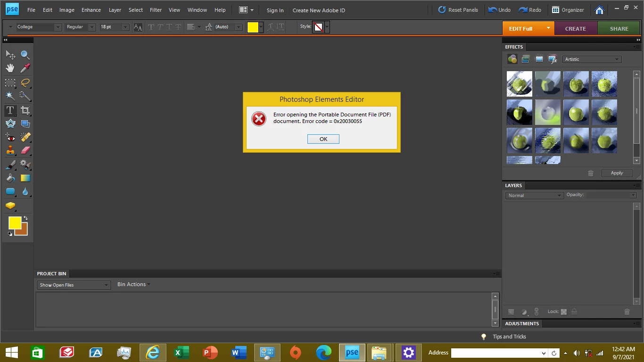The height and width of the screenshot is (362, 644).
Task: Toggle faux bold text style
Action: 151,27
